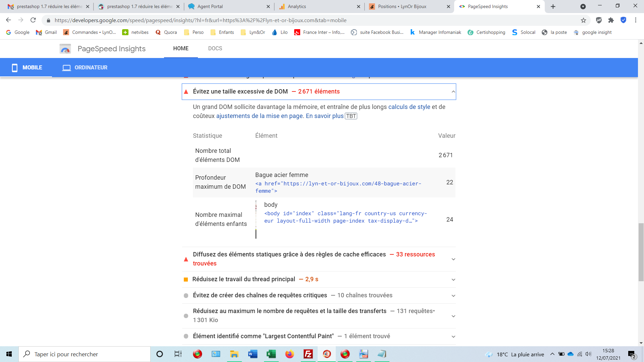Open the Quora bookmark
Viewport: 644px width, 362px height.
tap(166, 32)
